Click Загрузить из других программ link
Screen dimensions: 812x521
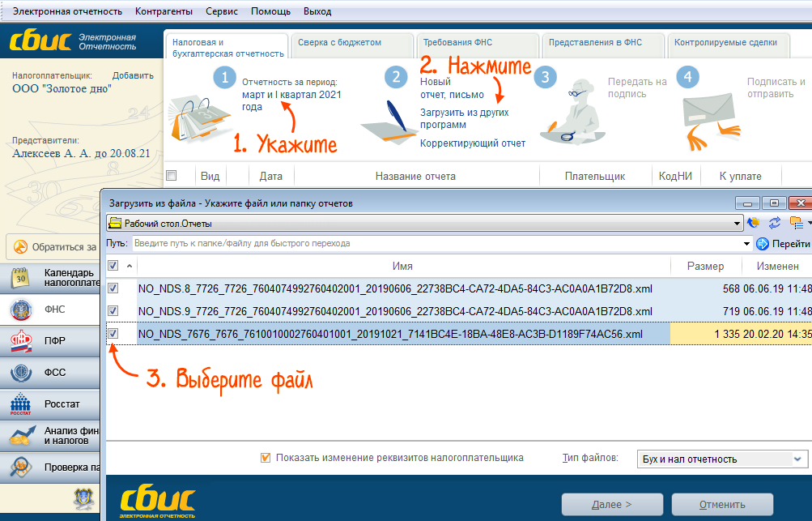(465, 119)
